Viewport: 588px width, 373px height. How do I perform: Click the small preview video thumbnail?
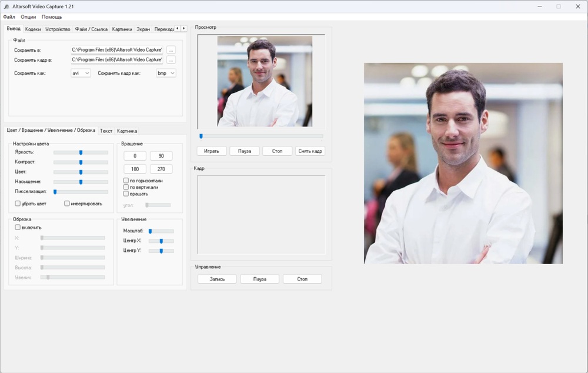point(265,81)
